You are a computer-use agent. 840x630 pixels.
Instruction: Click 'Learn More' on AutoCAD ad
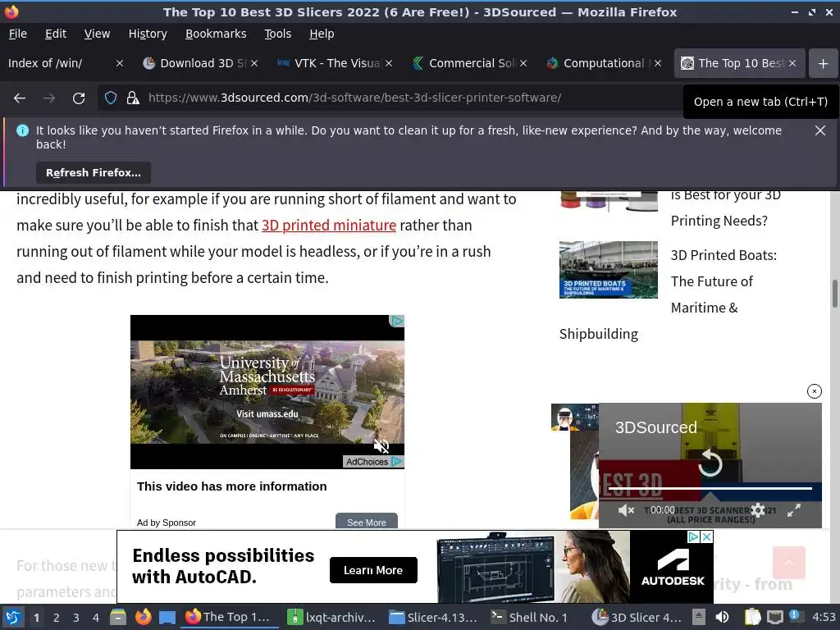[373, 570]
